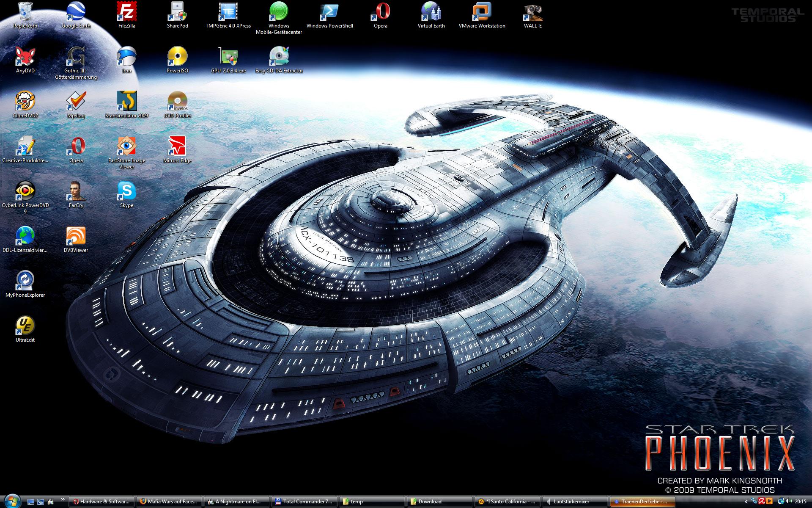
Task: Start UltraEdit from the desktop
Action: (25, 326)
